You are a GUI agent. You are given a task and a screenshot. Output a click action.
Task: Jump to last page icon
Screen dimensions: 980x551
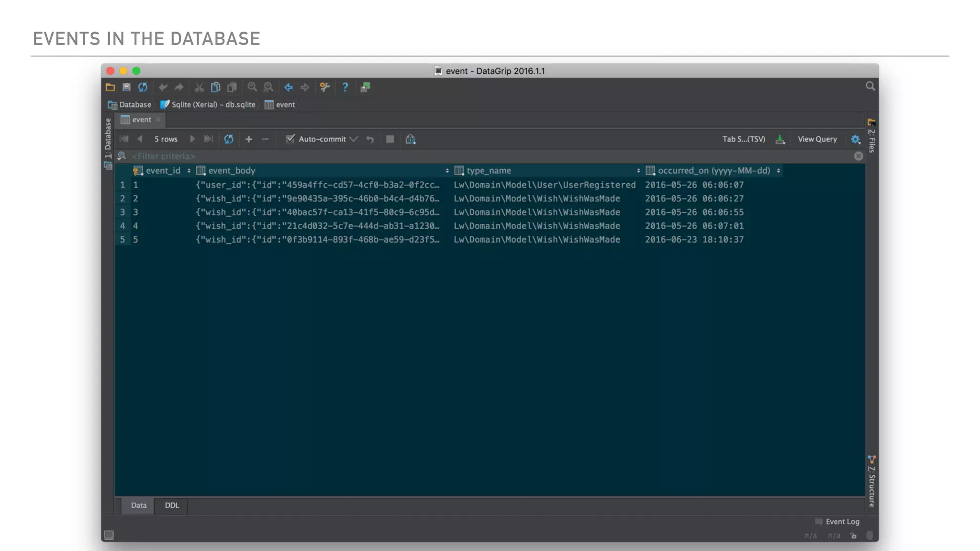click(208, 139)
